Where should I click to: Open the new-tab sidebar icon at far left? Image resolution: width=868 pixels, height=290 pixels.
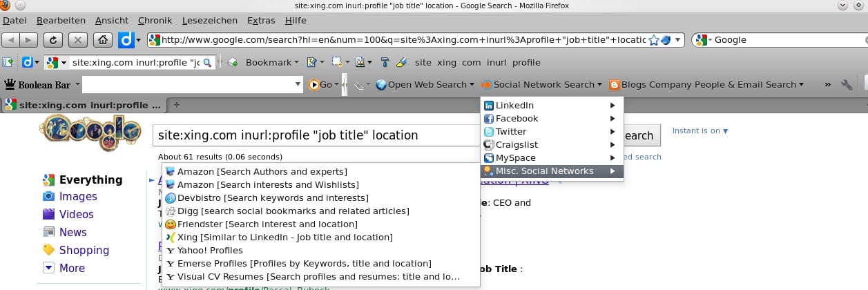[8, 62]
